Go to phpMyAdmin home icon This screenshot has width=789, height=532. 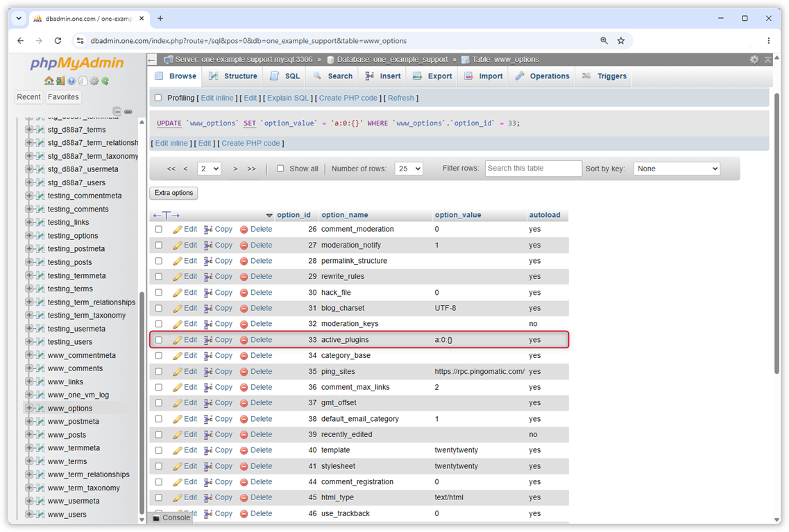[x=49, y=81]
